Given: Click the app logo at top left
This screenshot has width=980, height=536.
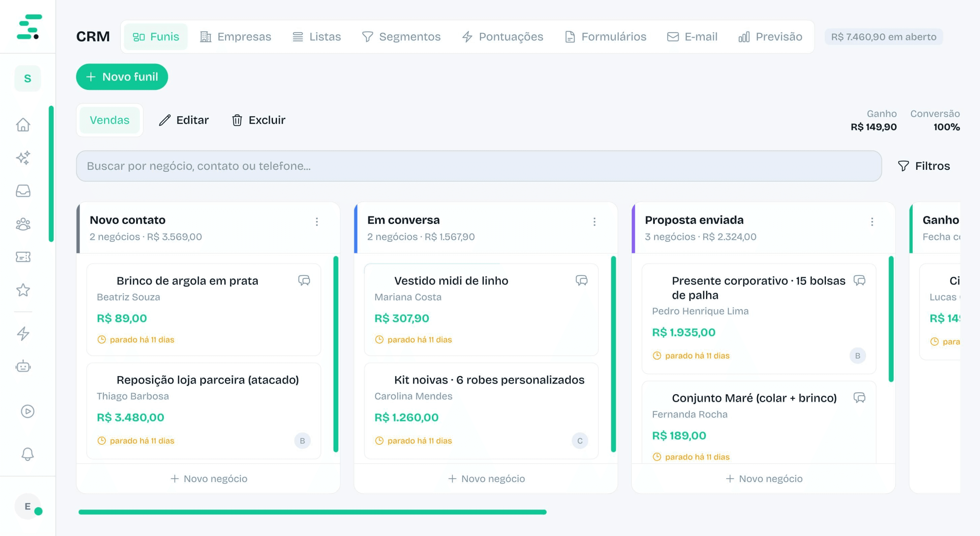Looking at the screenshot, I should pos(29,27).
